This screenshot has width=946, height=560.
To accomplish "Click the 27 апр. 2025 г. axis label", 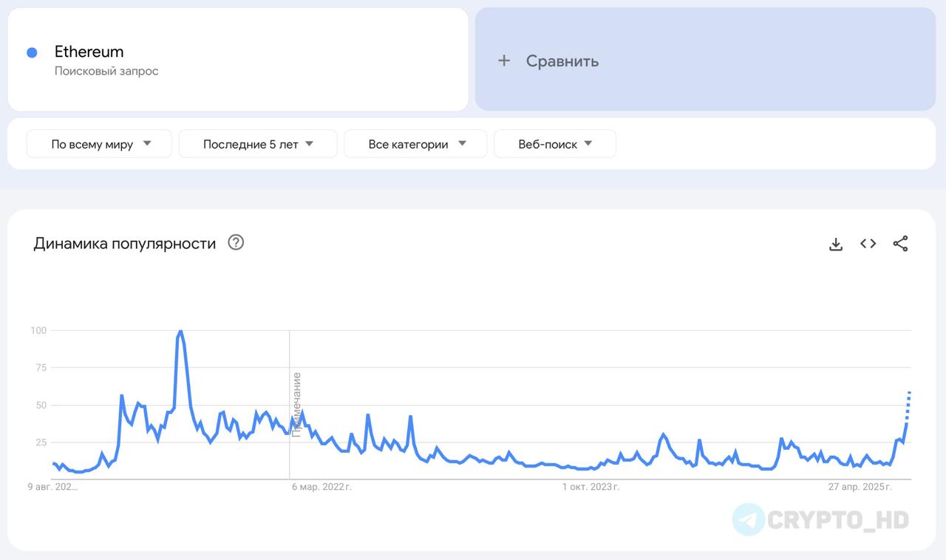I will pyautogui.click(x=860, y=487).
